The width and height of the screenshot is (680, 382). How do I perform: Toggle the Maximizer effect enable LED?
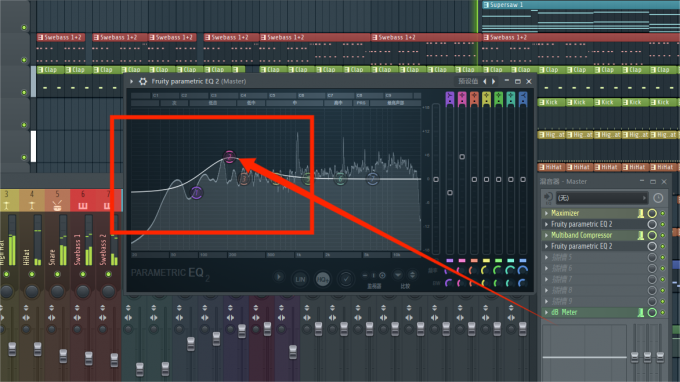click(x=662, y=213)
